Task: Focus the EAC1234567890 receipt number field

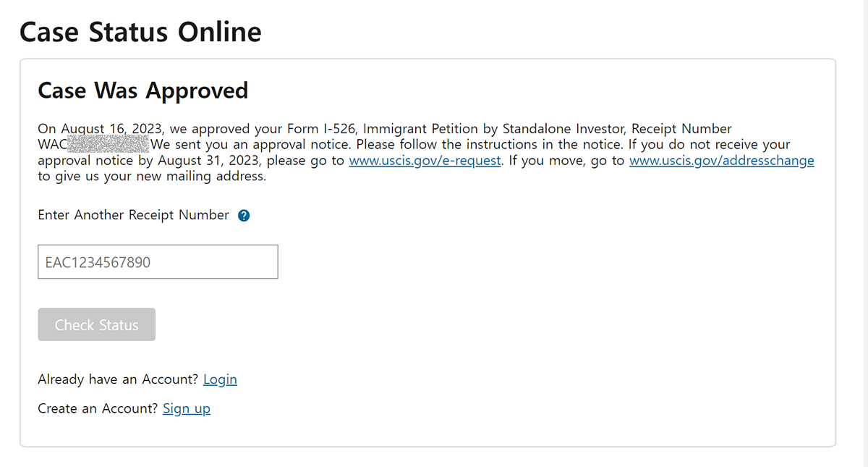Action: 158,262
